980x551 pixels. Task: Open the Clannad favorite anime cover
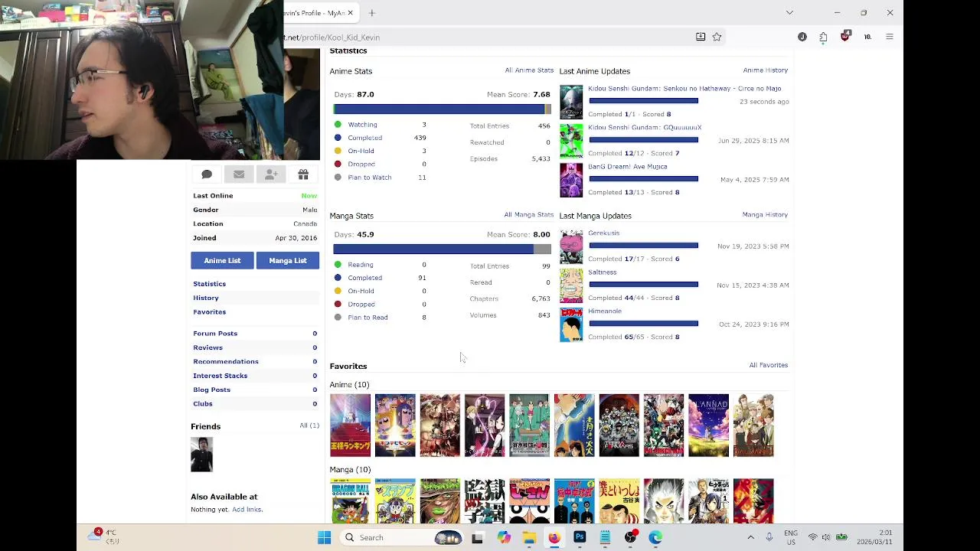[x=708, y=425]
